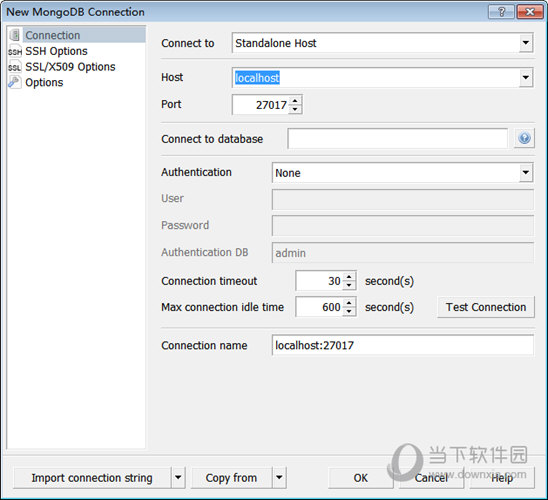Click the blue help icon beside Connect to database
Screen dimensions: 548x500
tap(524, 138)
